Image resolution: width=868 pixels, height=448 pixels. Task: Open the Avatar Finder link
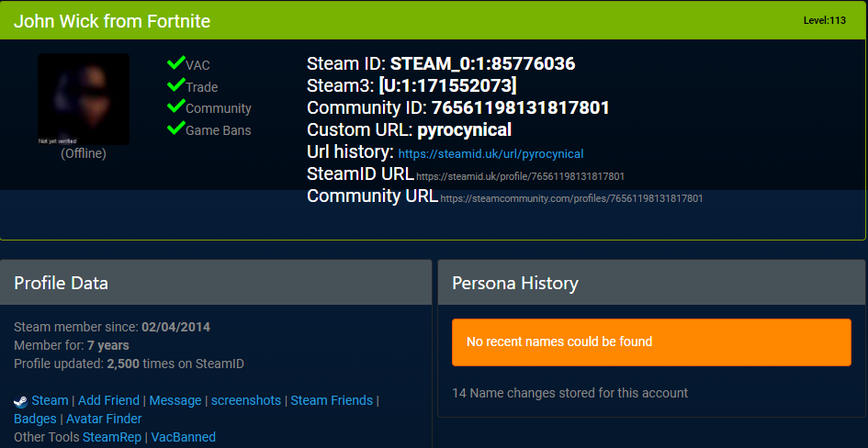104,419
